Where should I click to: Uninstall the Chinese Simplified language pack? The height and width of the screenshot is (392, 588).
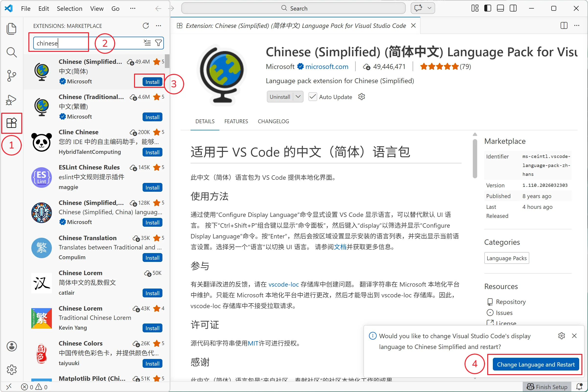[x=280, y=97]
